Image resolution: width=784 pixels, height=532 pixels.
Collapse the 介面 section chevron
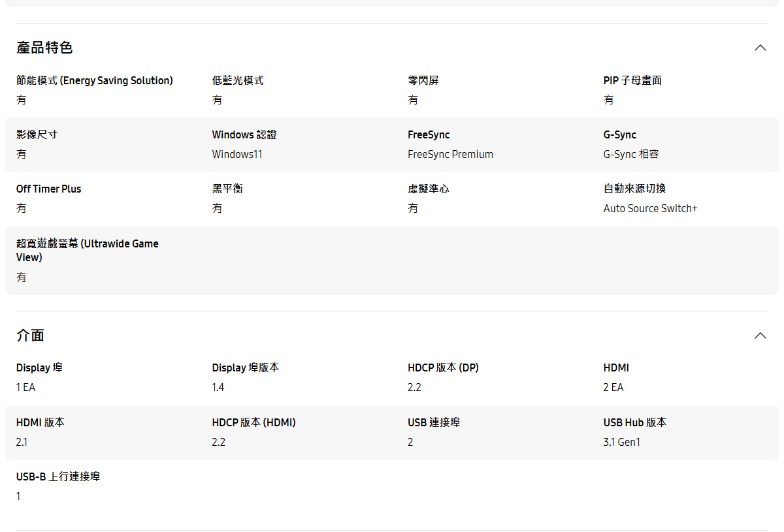point(760,335)
